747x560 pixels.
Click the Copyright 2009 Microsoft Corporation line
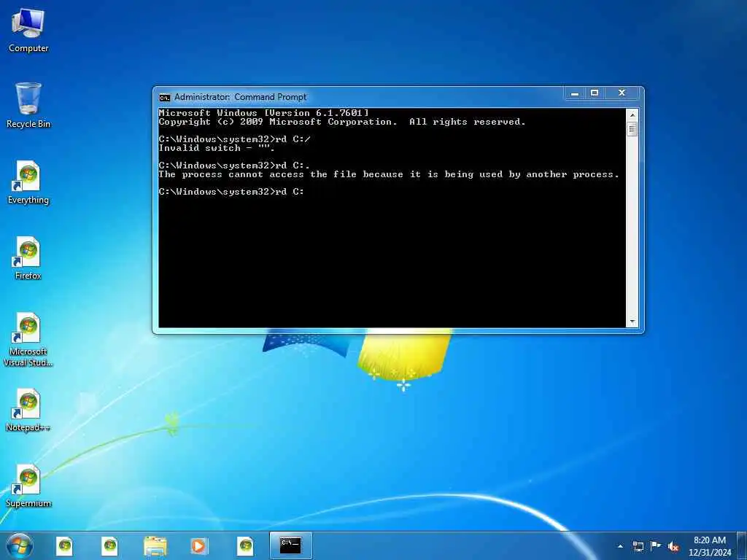(x=342, y=122)
